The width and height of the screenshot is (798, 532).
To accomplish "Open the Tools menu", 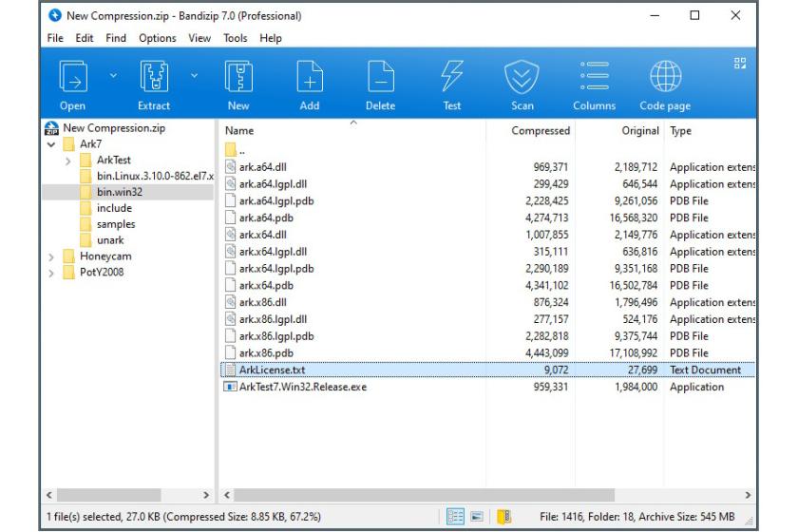I will tap(236, 38).
